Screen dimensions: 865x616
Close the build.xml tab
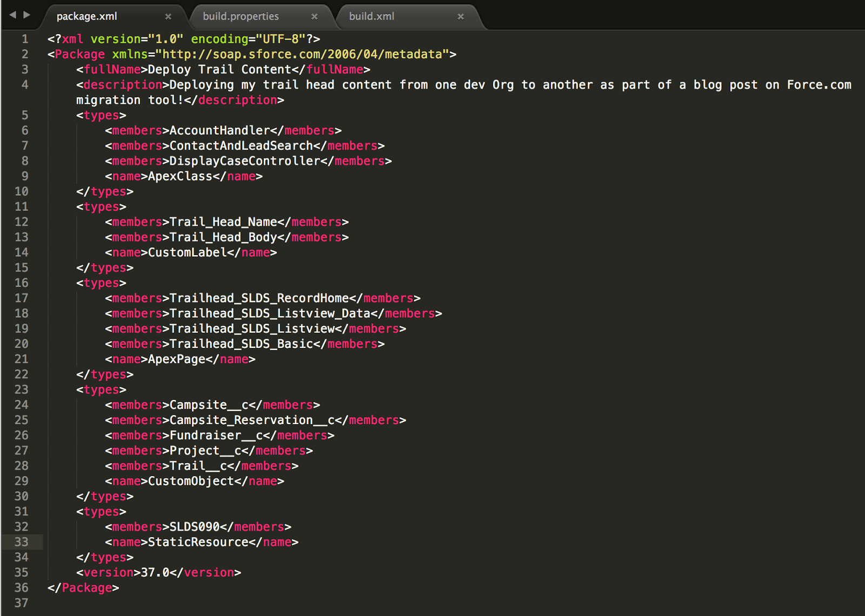[460, 16]
